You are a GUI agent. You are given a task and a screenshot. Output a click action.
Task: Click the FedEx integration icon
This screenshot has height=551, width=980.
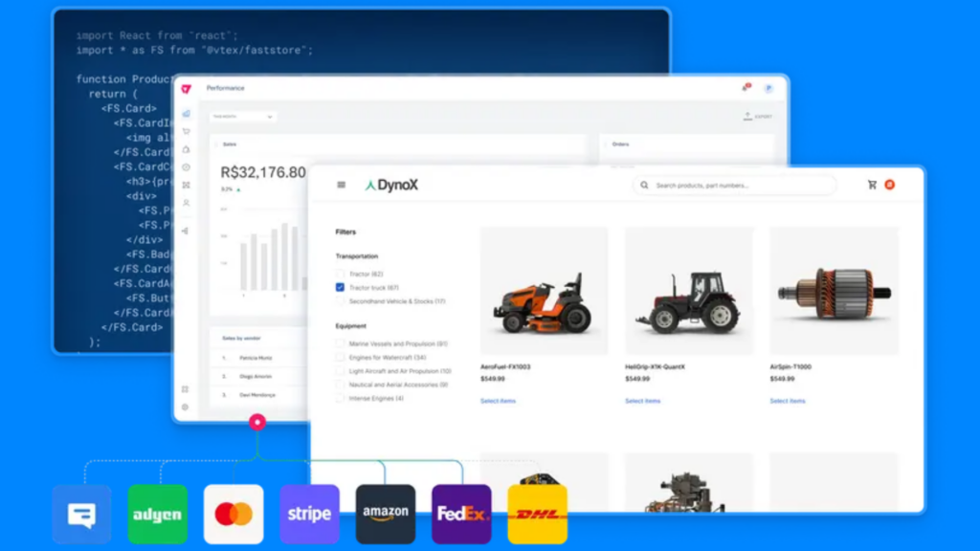pyautogui.click(x=461, y=514)
